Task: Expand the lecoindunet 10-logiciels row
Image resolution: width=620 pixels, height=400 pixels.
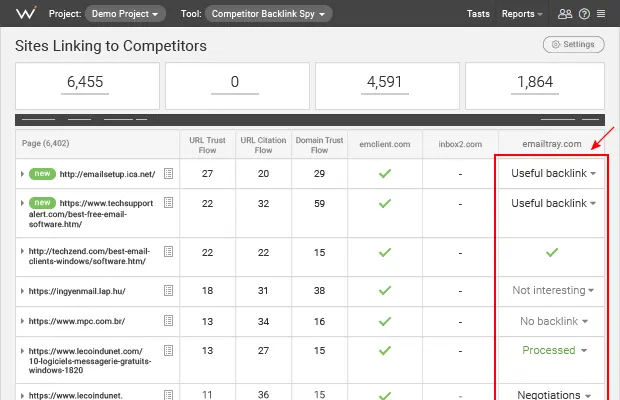Action: pos(23,351)
